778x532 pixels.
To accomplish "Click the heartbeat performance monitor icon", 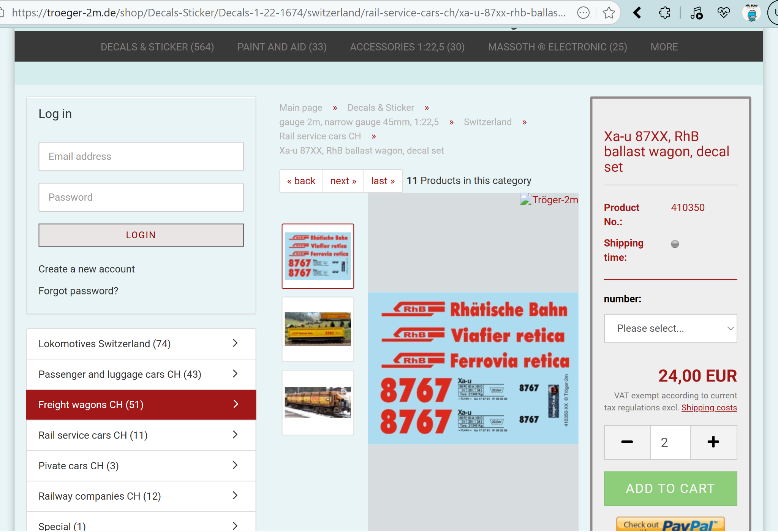I will (x=723, y=13).
